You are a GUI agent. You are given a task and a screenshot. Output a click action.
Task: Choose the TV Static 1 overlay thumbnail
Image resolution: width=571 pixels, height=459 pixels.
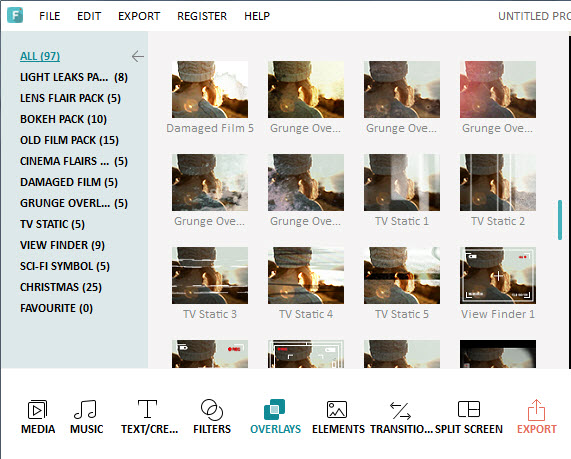[402, 182]
